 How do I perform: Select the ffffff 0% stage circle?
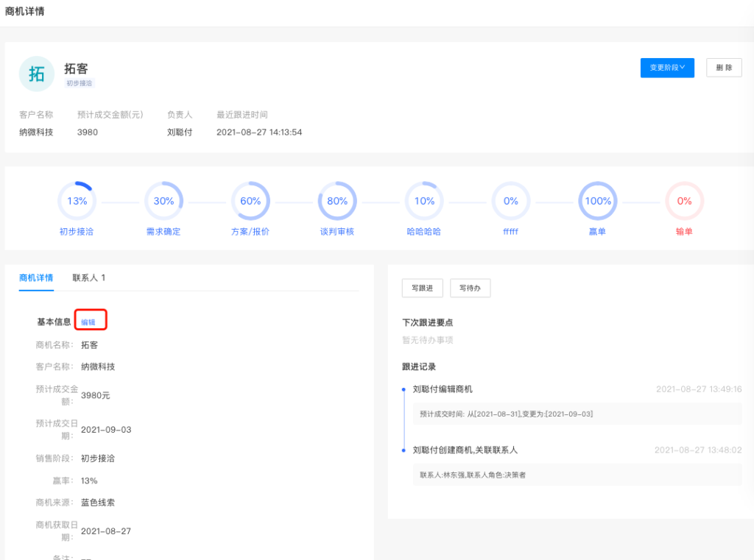511,201
